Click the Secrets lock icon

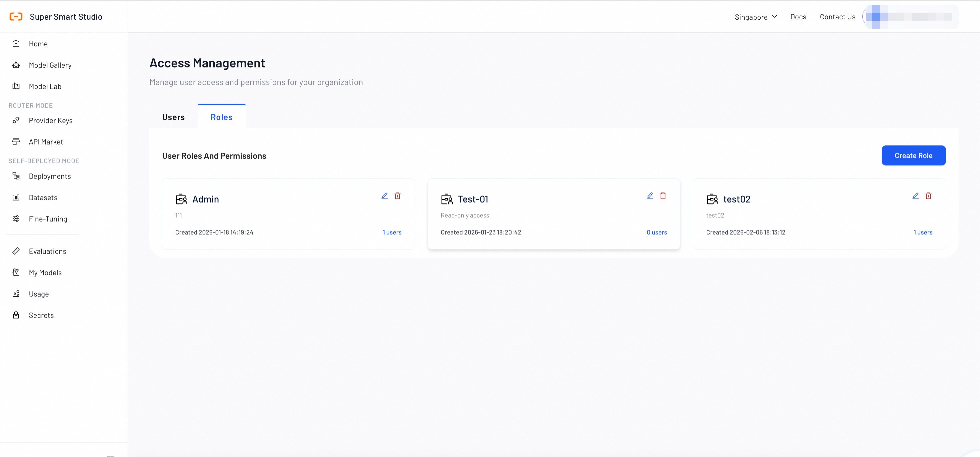16,315
